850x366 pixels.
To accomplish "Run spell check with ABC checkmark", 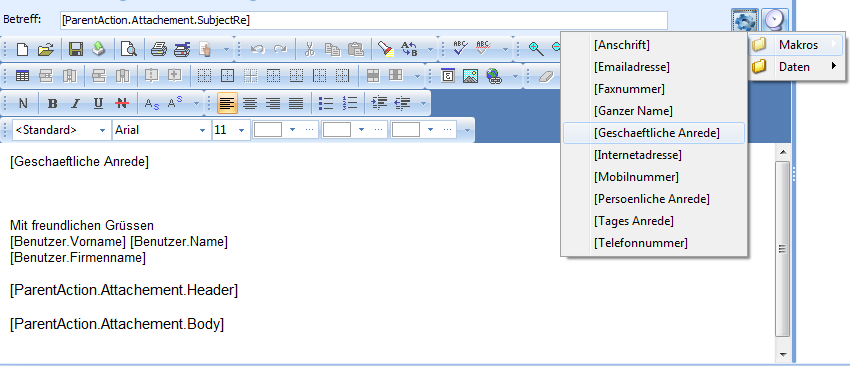I will tap(460, 49).
